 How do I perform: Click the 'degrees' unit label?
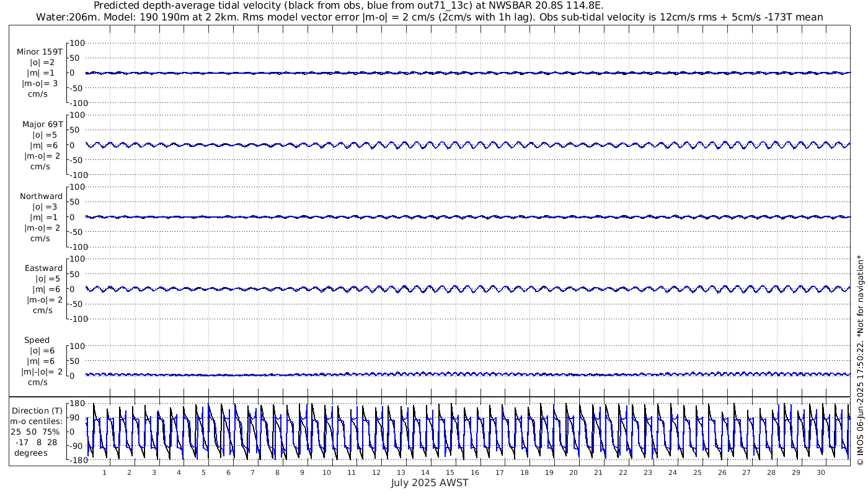31,453
